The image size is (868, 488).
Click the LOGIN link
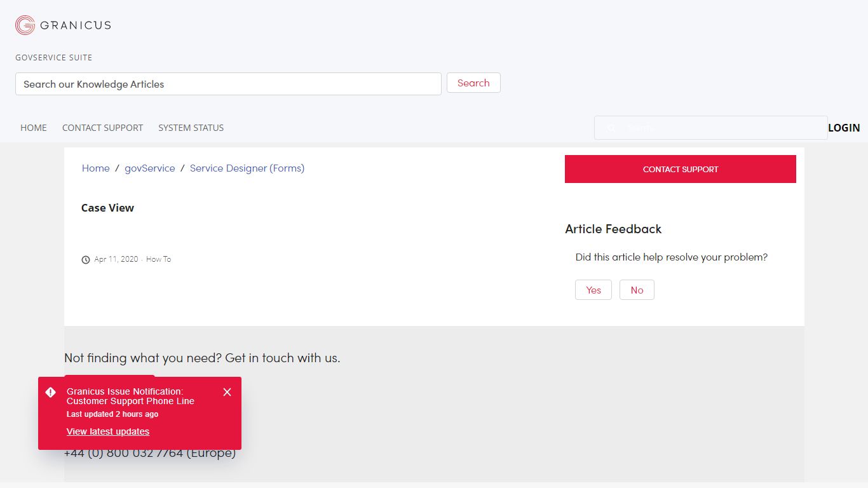844,128
